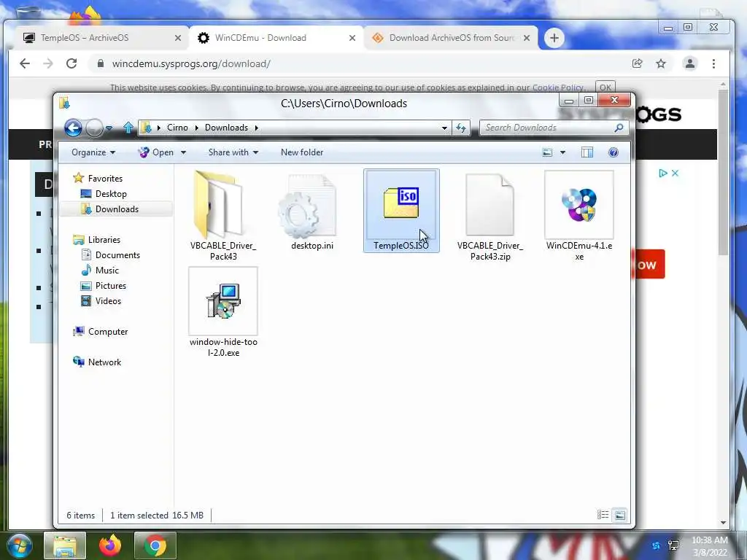Close the WinCDEmu - Download tab
Viewport: 747px width, 560px height.
point(352,38)
